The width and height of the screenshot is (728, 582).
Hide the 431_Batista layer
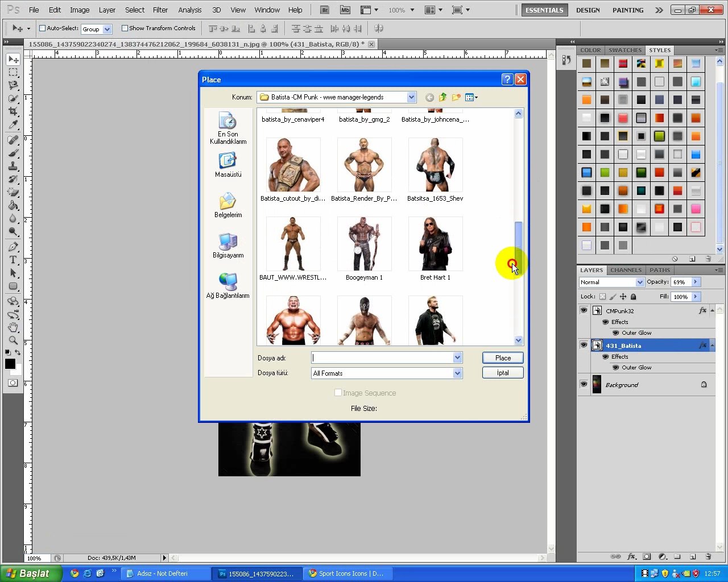tap(584, 345)
